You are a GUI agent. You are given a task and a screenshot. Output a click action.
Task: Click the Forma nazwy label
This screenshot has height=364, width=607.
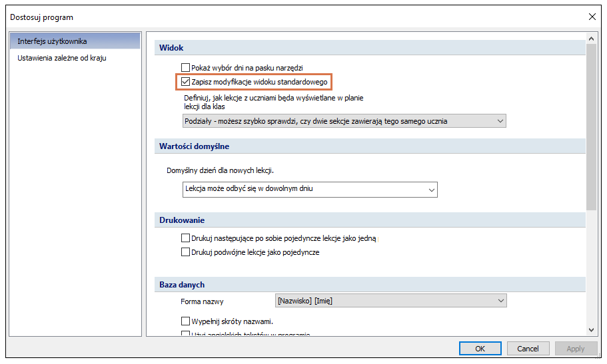202,301
